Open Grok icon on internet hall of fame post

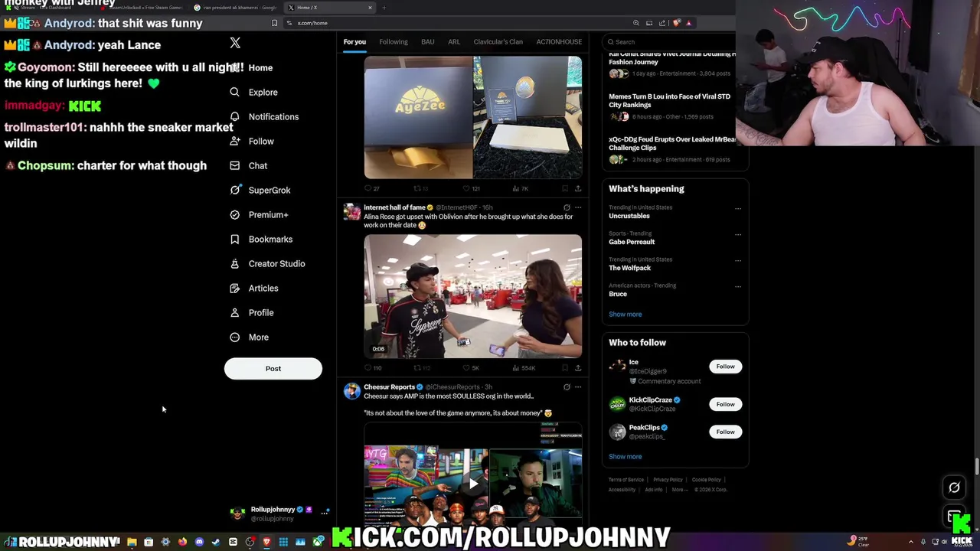pos(567,207)
